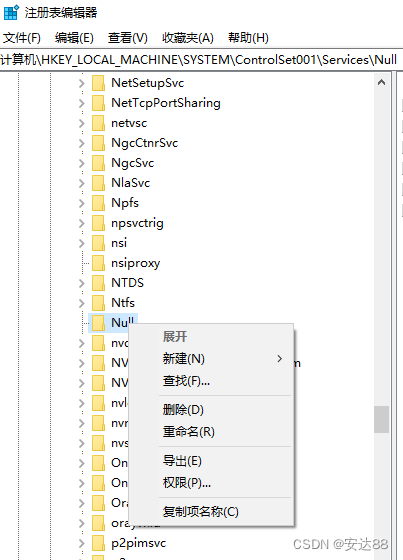
Task: Open the 编辑(E) menu
Action: point(74,38)
